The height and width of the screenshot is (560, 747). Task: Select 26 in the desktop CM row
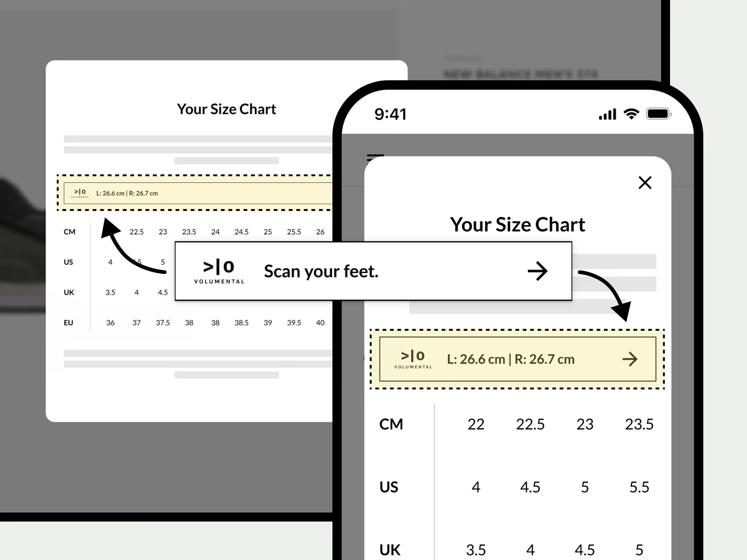pyautogui.click(x=320, y=232)
